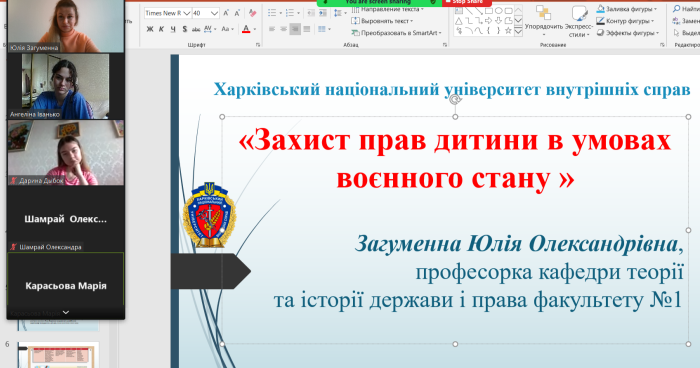Toggle underline (Ч) formatting
The height and width of the screenshot is (368, 700).
173,29
